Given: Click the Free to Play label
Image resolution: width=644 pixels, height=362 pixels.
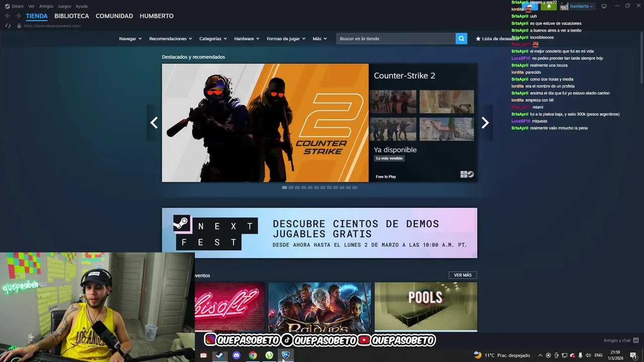Looking at the screenshot, I should point(386,176).
